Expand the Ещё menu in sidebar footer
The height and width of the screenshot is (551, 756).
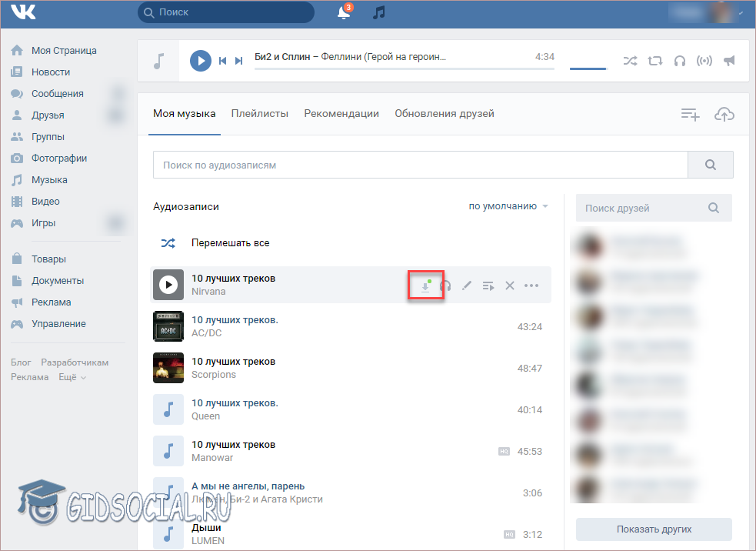(x=72, y=377)
